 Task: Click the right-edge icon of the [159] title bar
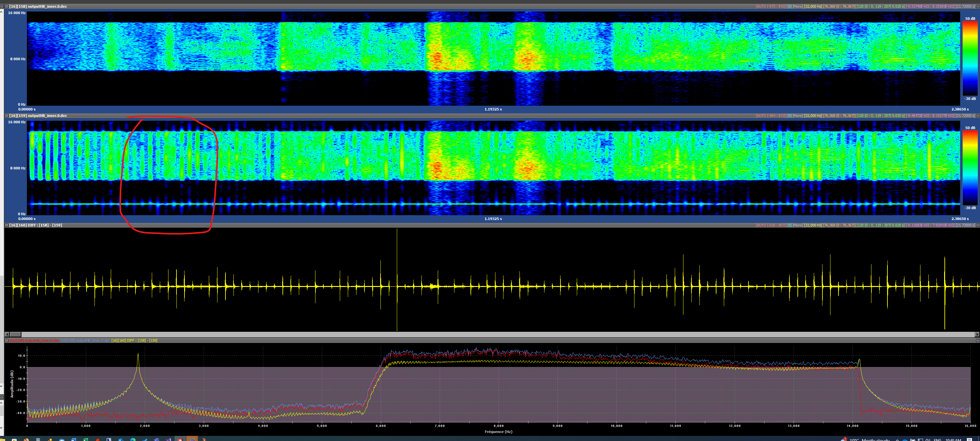point(978,116)
